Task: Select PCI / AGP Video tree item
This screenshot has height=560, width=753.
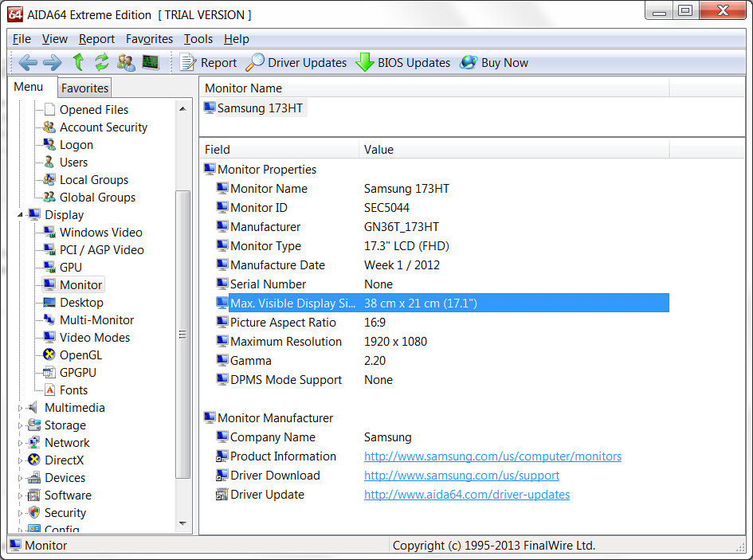Action: click(x=102, y=250)
